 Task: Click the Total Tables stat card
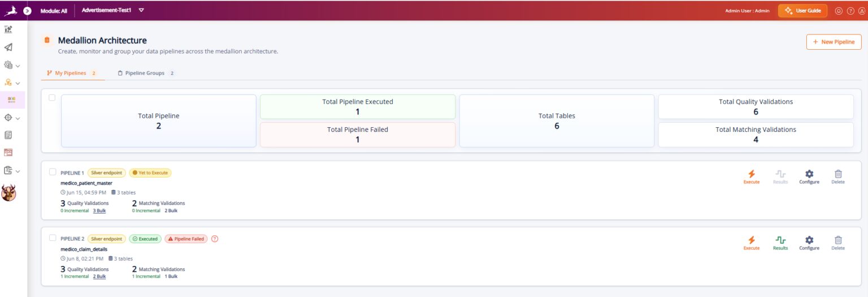(x=557, y=121)
